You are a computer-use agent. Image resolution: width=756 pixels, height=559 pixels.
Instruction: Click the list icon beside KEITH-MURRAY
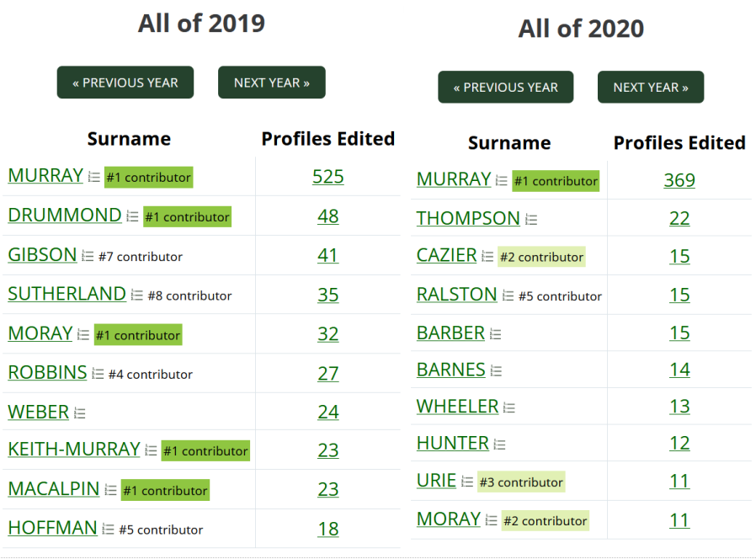click(151, 450)
